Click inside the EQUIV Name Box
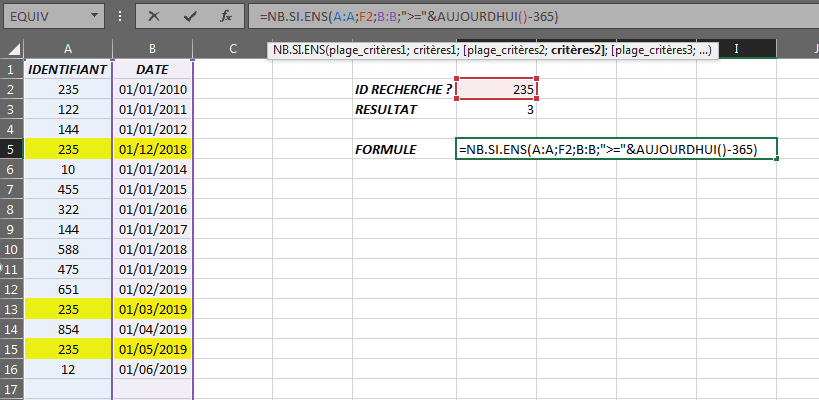 click(45, 17)
